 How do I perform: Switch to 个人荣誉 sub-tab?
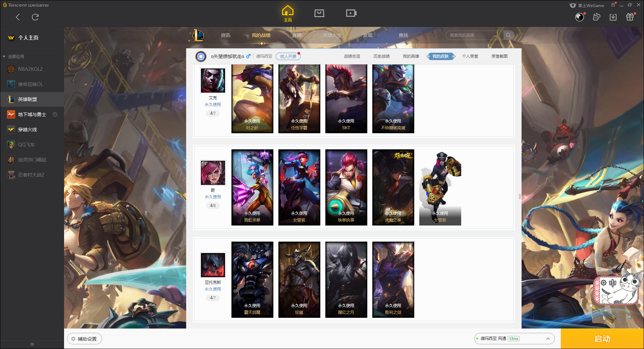pyautogui.click(x=470, y=56)
